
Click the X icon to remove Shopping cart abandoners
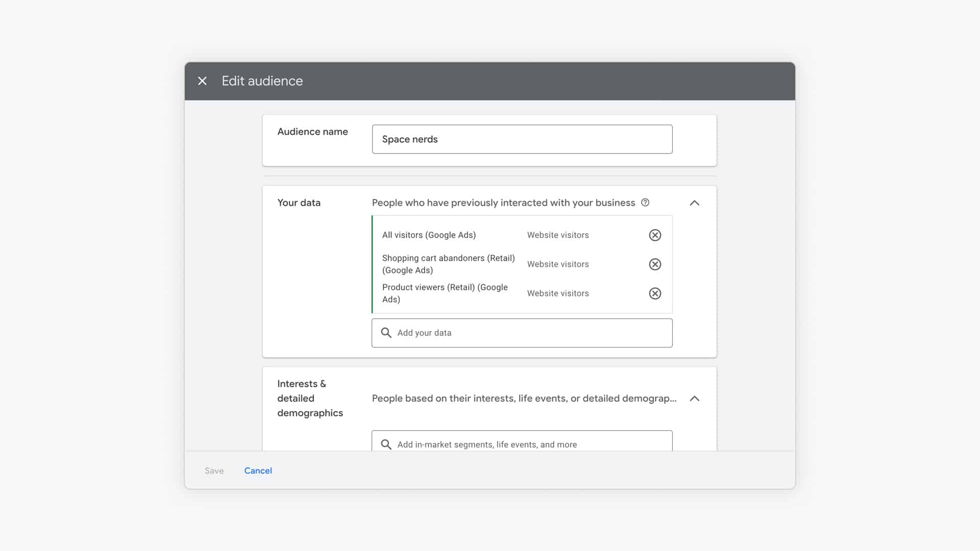click(x=654, y=264)
